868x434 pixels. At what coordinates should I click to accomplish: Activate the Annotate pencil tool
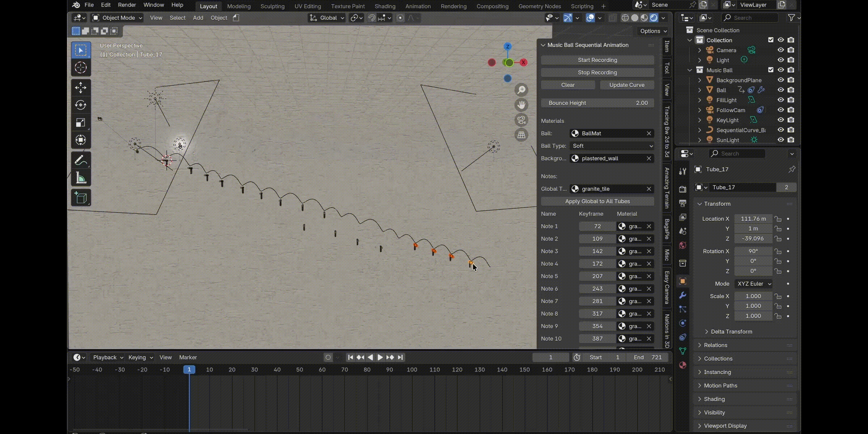81,161
